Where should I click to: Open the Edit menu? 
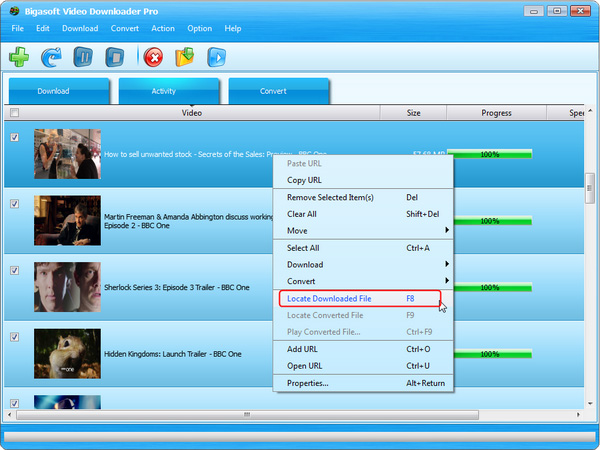[42, 28]
